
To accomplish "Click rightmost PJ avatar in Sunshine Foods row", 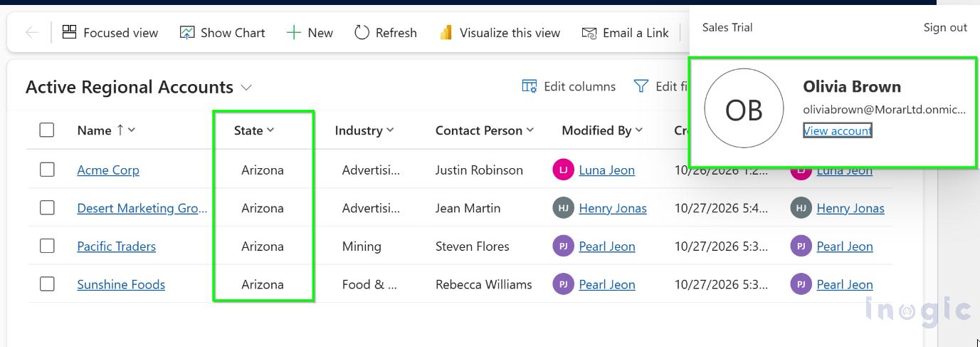I will pyautogui.click(x=801, y=284).
